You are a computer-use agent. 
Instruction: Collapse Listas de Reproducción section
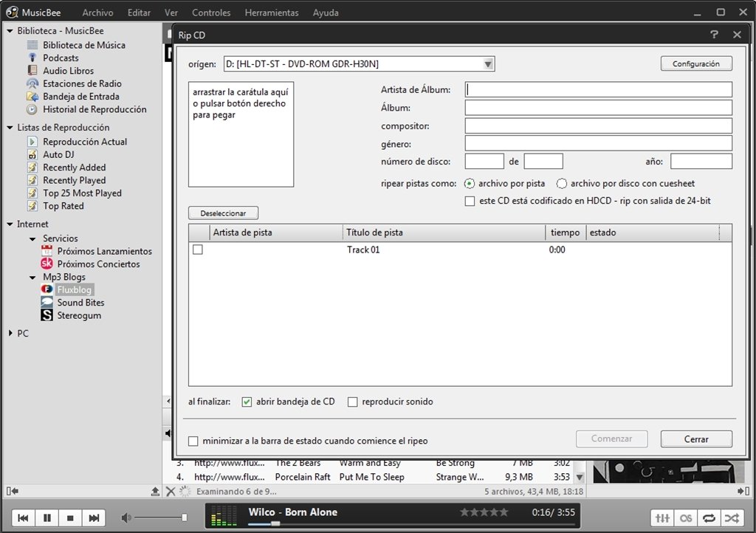click(x=10, y=128)
